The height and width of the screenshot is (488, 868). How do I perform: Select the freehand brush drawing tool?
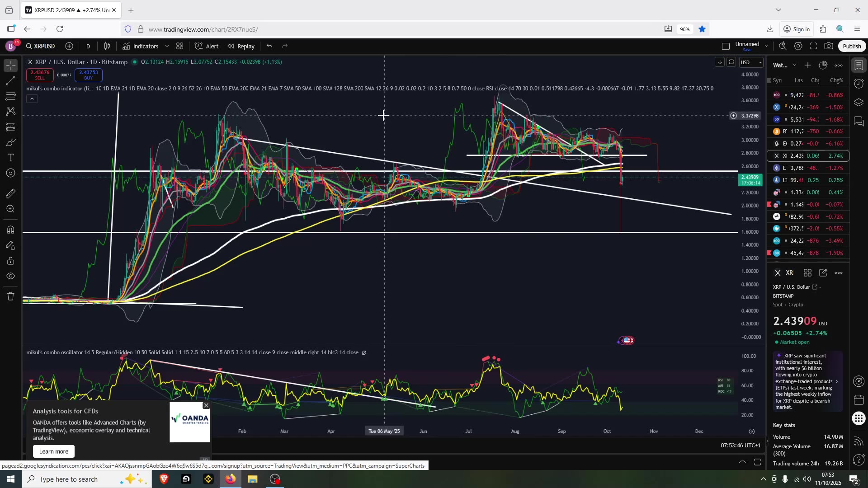pyautogui.click(x=10, y=142)
